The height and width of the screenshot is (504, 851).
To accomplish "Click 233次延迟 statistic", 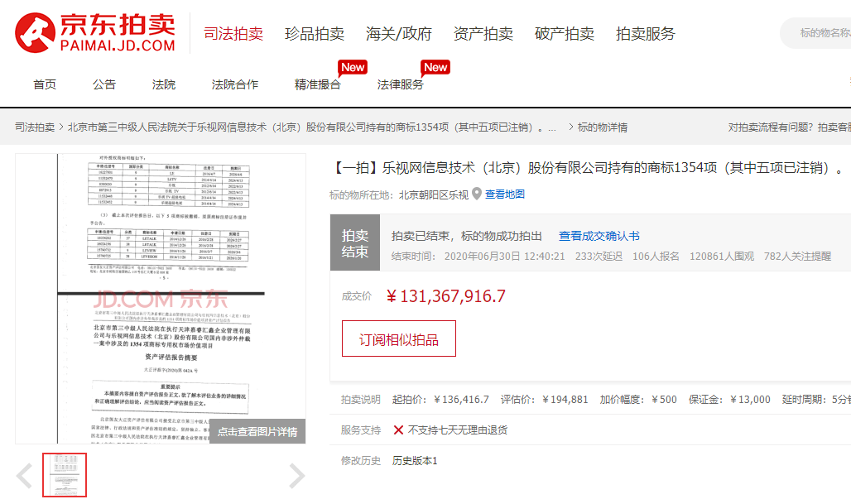I will [x=599, y=256].
